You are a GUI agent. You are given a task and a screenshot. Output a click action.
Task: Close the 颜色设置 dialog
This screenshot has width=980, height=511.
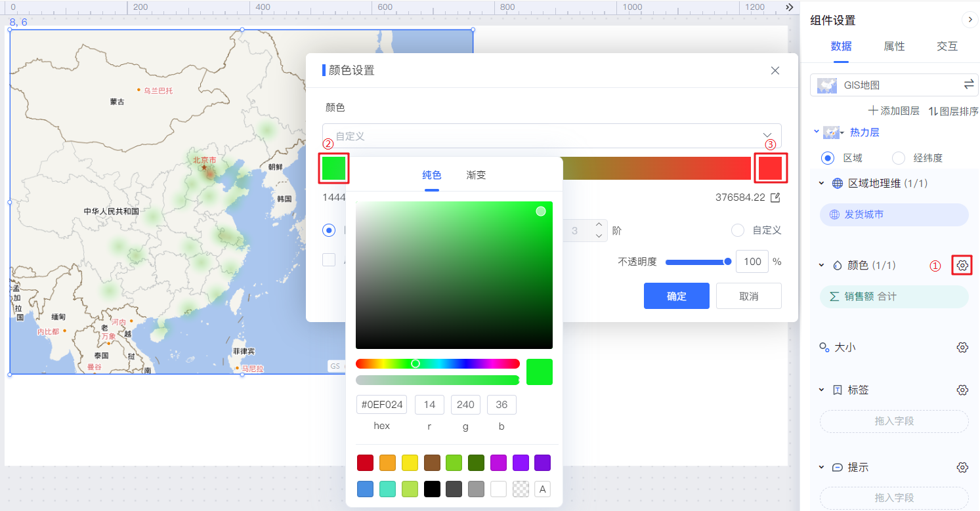(x=775, y=71)
